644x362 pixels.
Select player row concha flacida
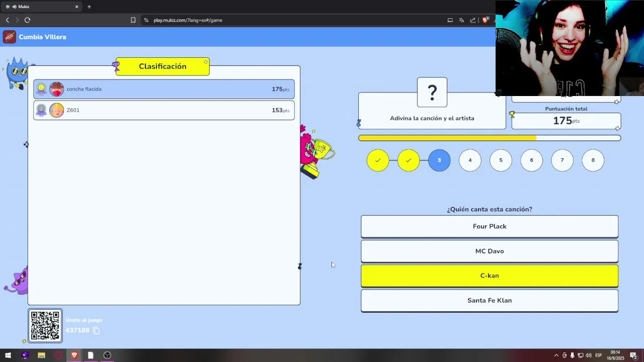(164, 89)
